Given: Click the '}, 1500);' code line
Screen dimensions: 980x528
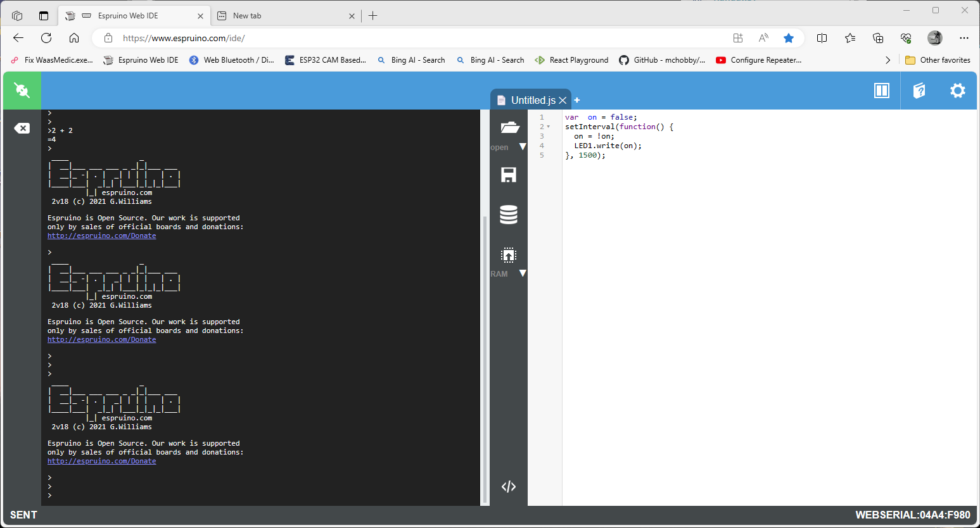Looking at the screenshot, I should point(585,155).
